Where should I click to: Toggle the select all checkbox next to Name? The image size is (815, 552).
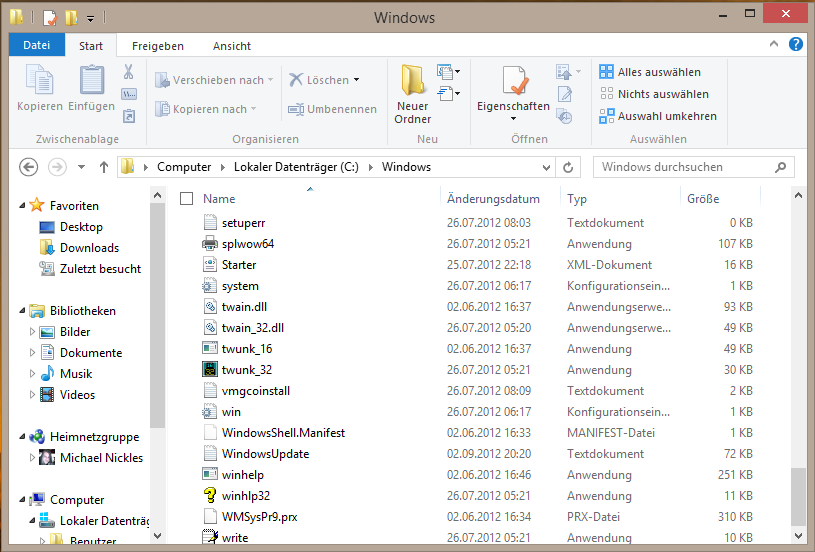click(186, 199)
